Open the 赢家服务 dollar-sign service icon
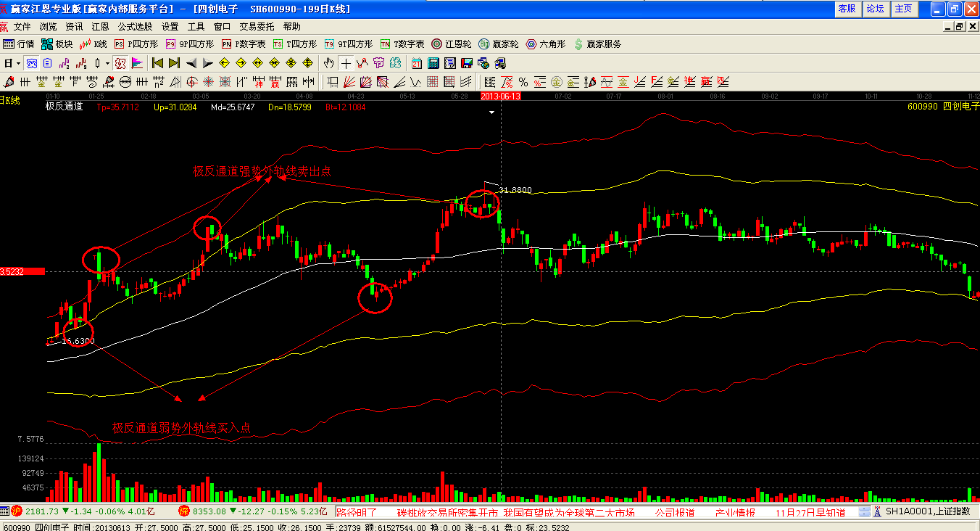 tap(597, 44)
